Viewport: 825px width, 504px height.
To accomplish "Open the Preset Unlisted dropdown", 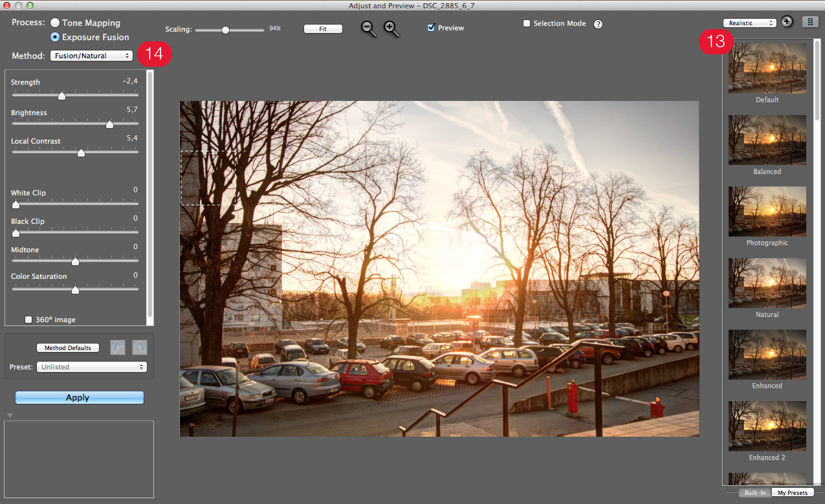I will tap(91, 367).
